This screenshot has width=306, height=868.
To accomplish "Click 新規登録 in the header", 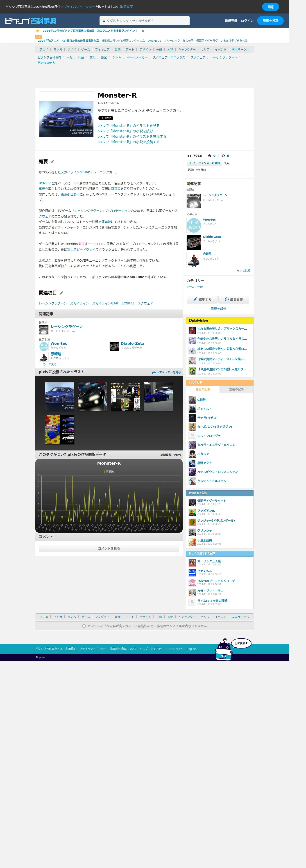I will [x=231, y=21].
